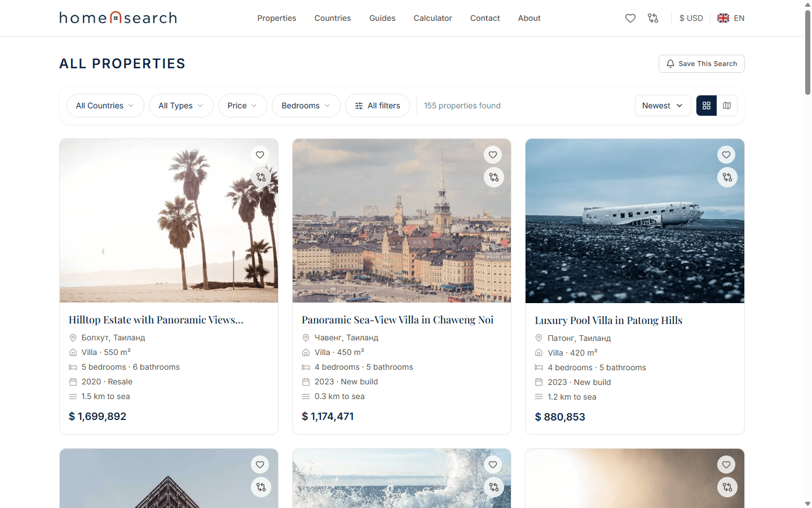Click the Save This Search button
Image resolution: width=812 pixels, height=508 pixels.
pos(701,64)
